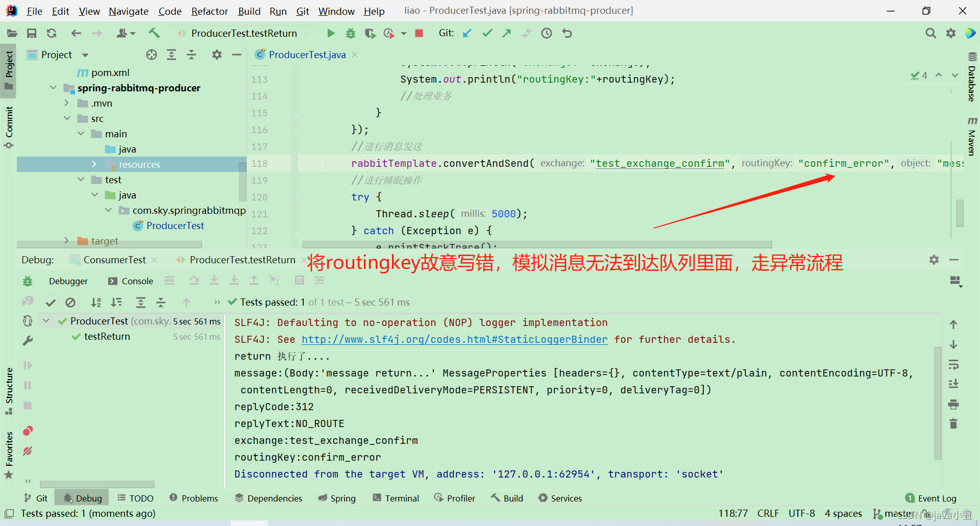Open the Terminal tool window
The image size is (980, 526).
click(x=396, y=498)
